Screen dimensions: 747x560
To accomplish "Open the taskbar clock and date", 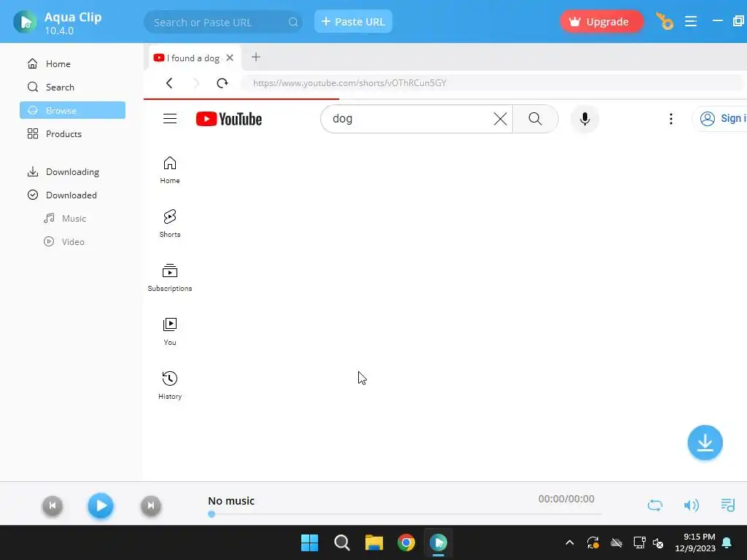I will [x=695, y=542].
